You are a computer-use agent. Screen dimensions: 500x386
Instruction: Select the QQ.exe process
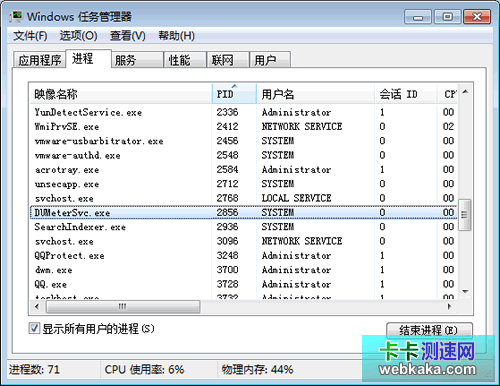(243, 284)
